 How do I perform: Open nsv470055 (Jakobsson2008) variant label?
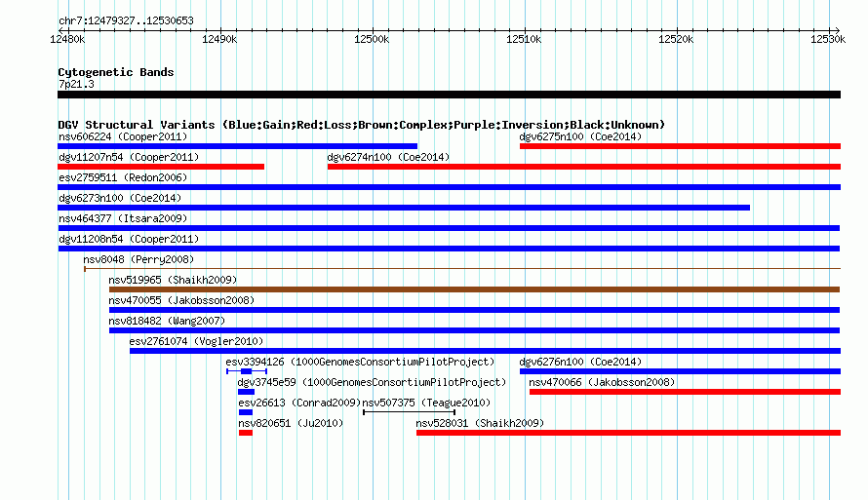pyautogui.click(x=181, y=300)
